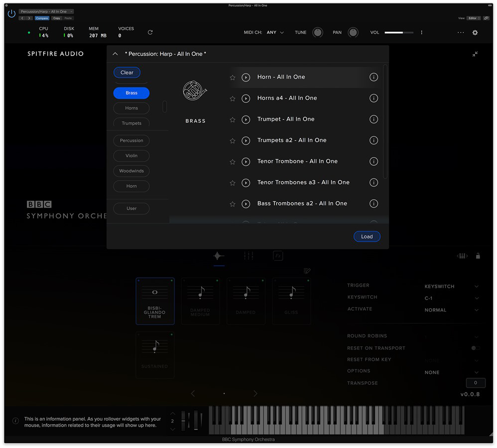Click the TUNE knob
Screen dimensions: 497x448
click(x=318, y=32)
